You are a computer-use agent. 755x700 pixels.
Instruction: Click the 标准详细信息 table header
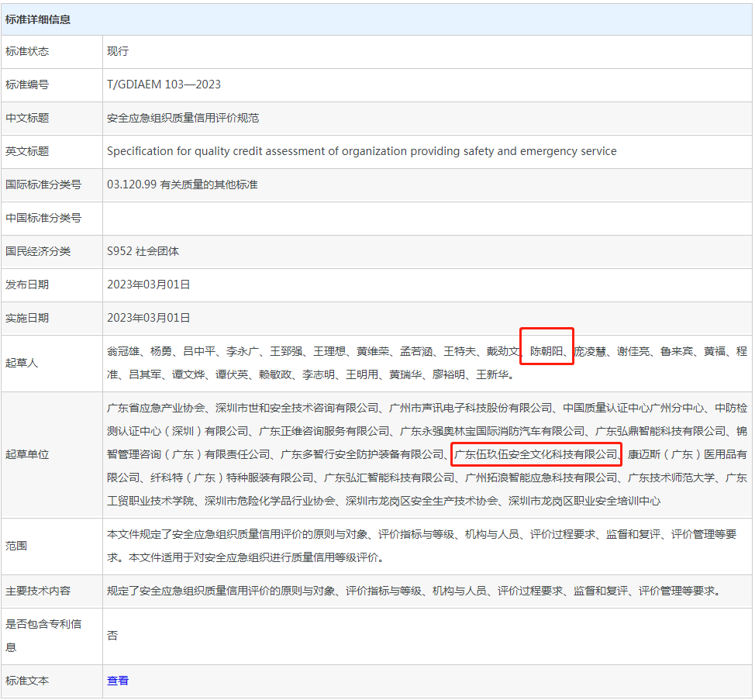38,19
